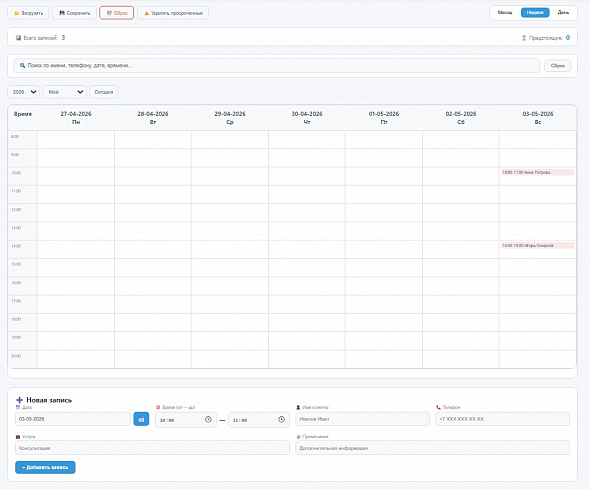Click the 12:00 time row label
Screen dimensions: 590x489
(x=16, y=210)
